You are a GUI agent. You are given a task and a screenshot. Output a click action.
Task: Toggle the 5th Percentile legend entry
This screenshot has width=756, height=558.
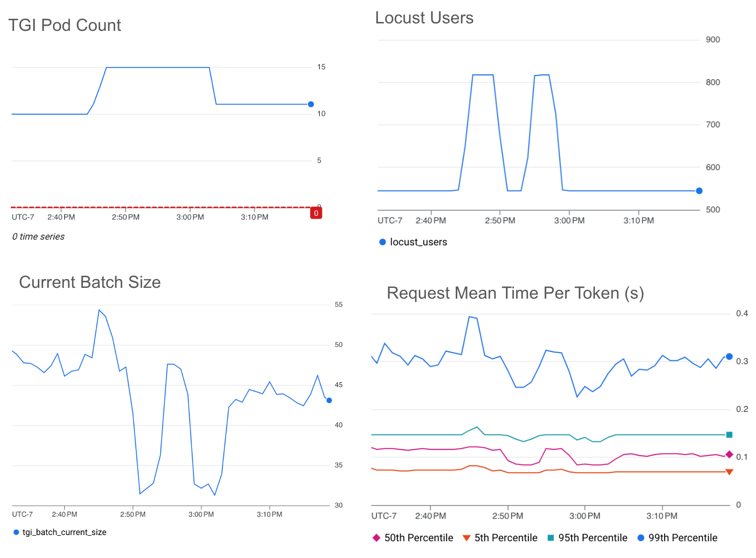500,538
